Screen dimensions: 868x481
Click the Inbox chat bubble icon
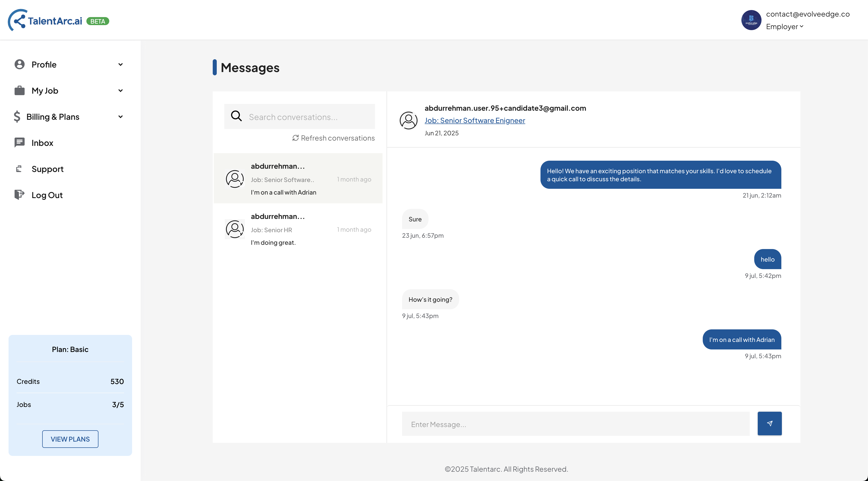[x=20, y=143]
